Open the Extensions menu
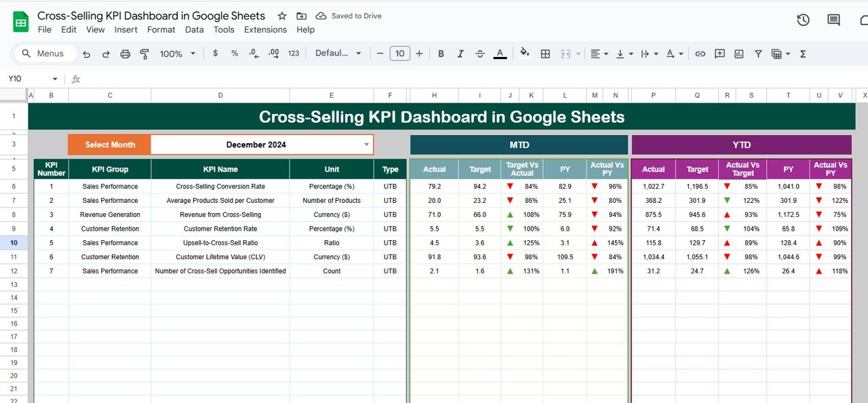 pyautogui.click(x=265, y=29)
